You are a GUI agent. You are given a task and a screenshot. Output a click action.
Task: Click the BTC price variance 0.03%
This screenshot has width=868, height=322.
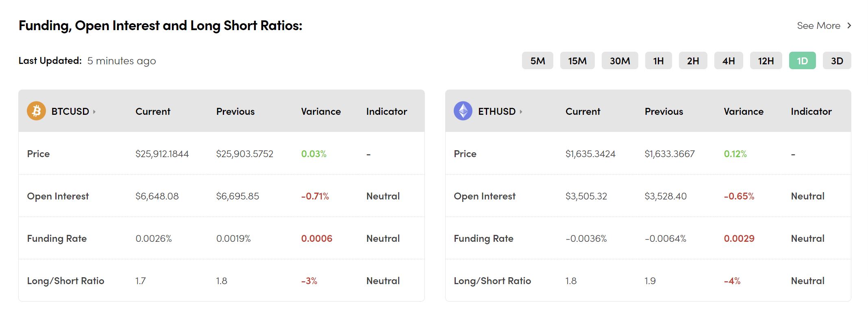point(313,154)
